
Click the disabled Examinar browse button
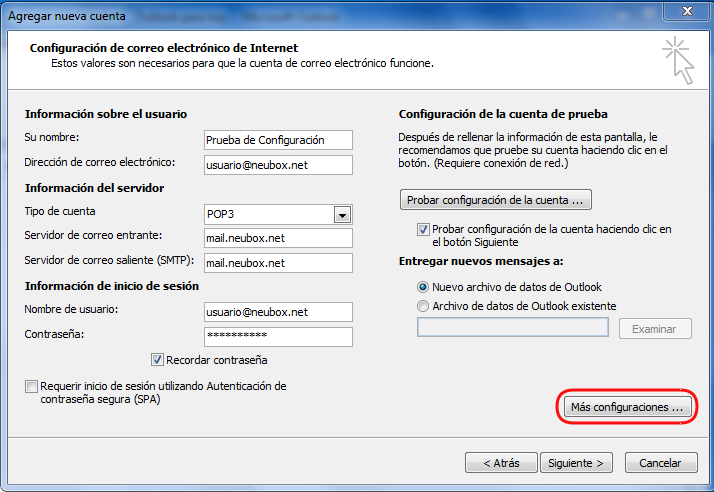(655, 329)
